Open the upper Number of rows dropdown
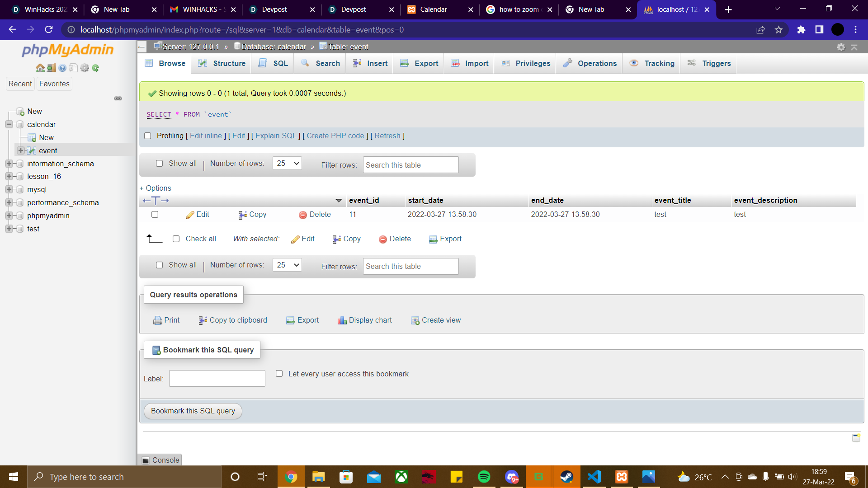Screen dimensions: 868x488 click(287, 164)
